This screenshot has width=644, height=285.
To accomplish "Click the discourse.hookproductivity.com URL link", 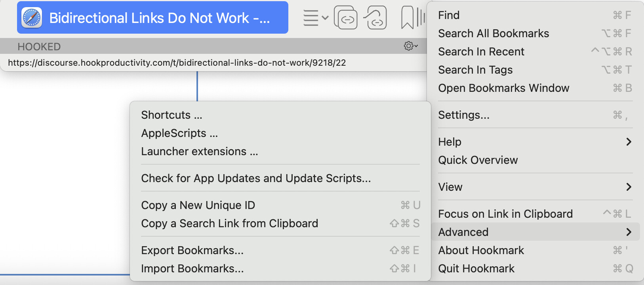I will click(x=177, y=63).
